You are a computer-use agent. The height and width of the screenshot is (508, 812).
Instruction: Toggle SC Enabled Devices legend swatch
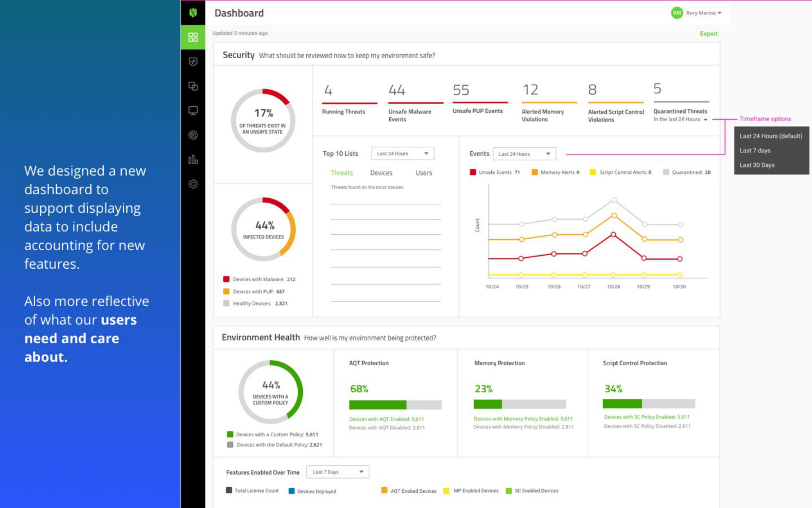pyautogui.click(x=509, y=491)
